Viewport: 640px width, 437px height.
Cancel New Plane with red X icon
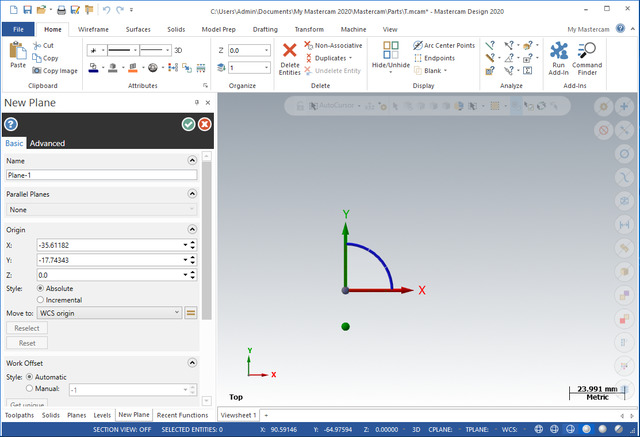[204, 124]
